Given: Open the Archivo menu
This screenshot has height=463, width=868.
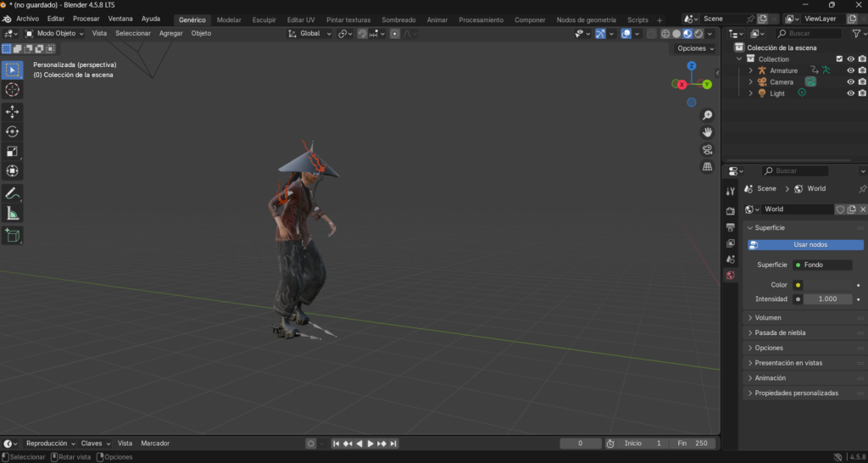Looking at the screenshot, I should coord(28,19).
